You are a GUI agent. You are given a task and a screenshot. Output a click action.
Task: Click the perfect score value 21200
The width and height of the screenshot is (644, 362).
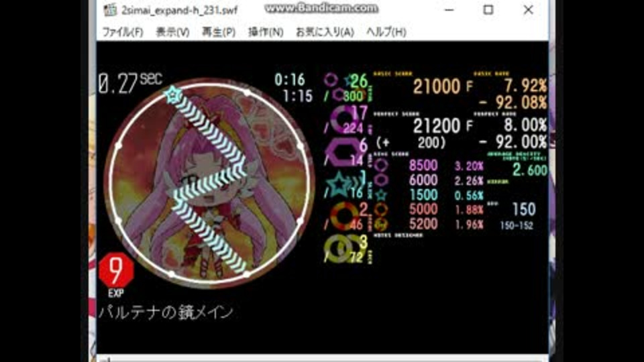point(437,126)
